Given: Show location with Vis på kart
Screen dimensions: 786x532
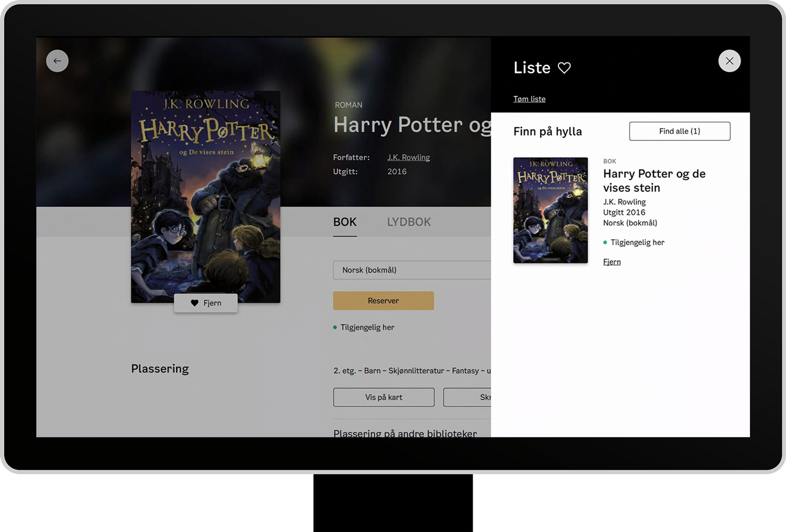Looking at the screenshot, I should click(384, 397).
